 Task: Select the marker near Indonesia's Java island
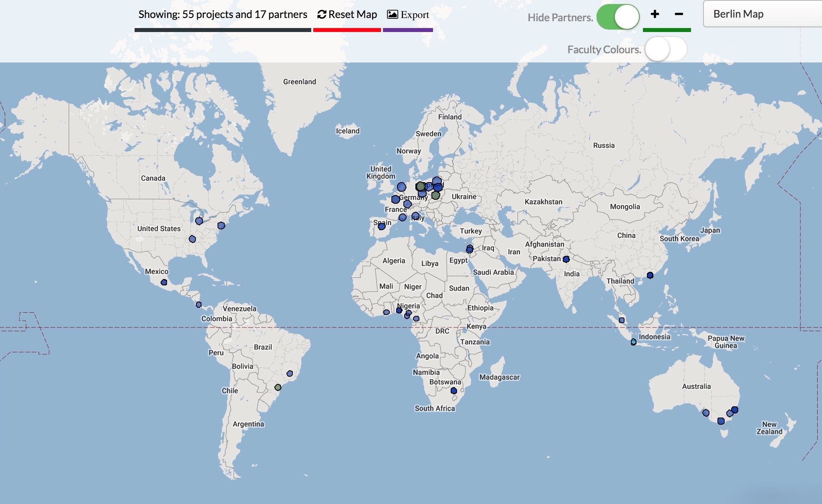coord(633,342)
